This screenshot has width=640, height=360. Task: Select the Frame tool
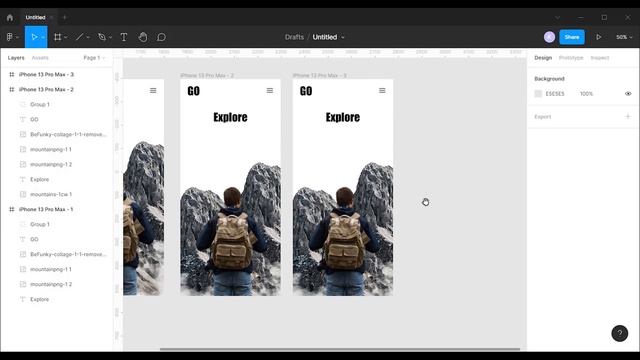tap(58, 37)
